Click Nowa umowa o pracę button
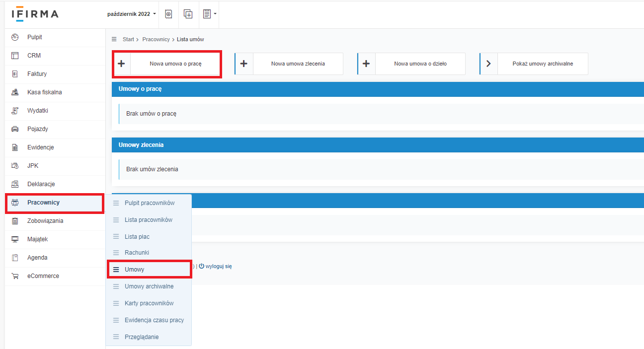The width and height of the screenshot is (644, 349). (175, 64)
